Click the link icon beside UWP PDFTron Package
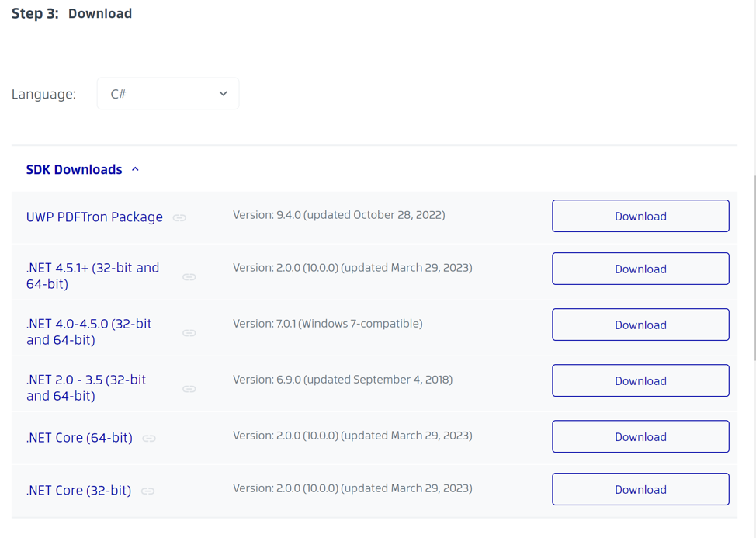 (x=179, y=218)
